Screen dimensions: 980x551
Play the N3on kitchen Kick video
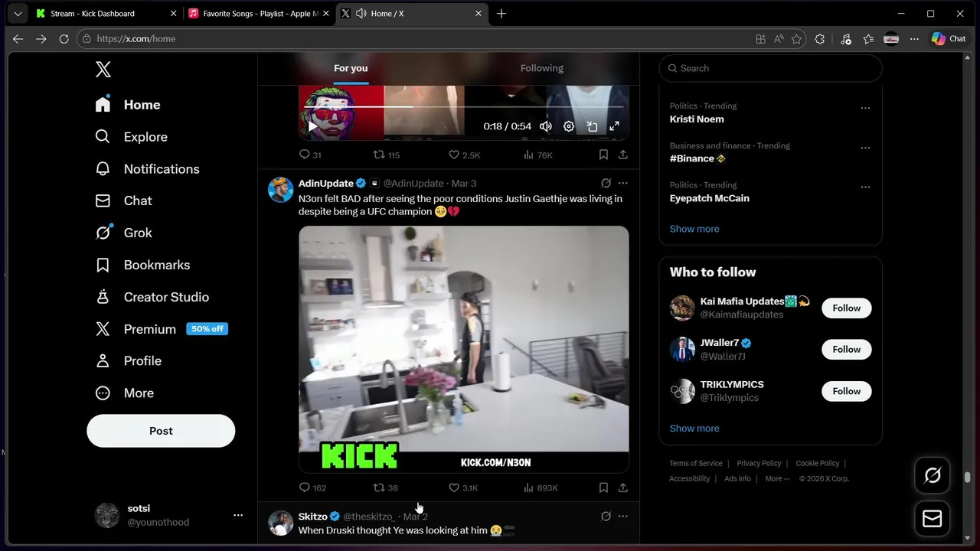[464, 349]
